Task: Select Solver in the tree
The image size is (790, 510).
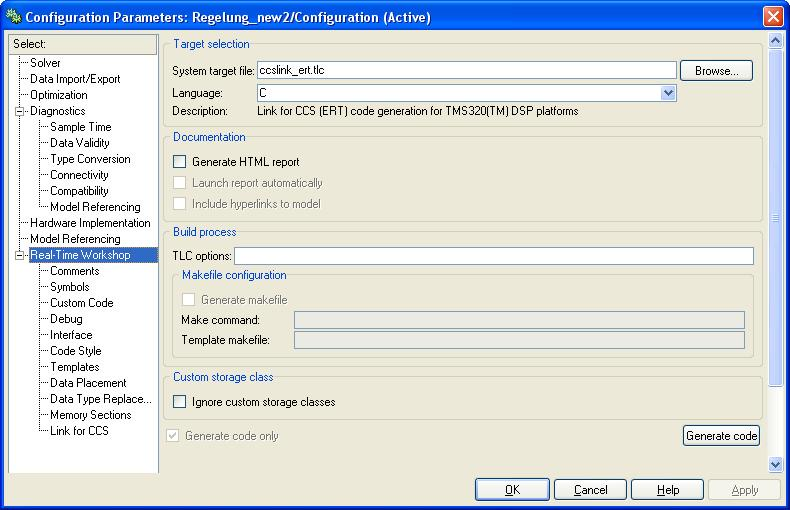Action: click(x=45, y=63)
